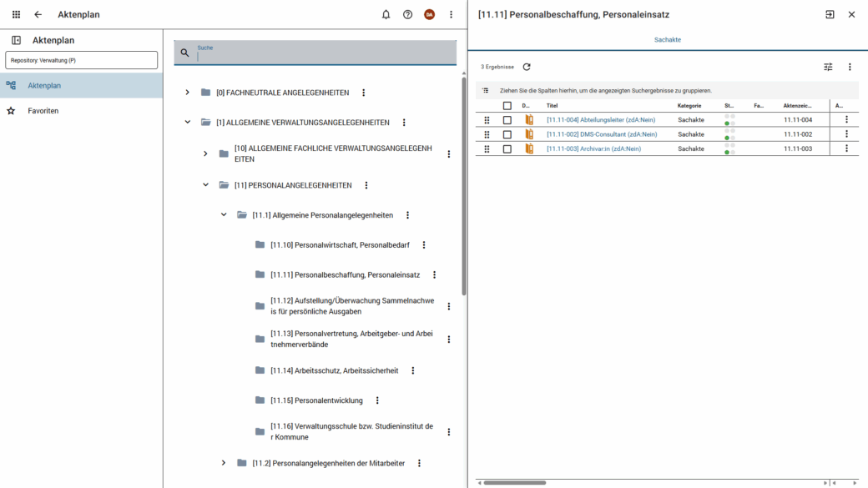Open the notifications bell
The width and height of the screenshot is (868, 488).
coord(386,14)
